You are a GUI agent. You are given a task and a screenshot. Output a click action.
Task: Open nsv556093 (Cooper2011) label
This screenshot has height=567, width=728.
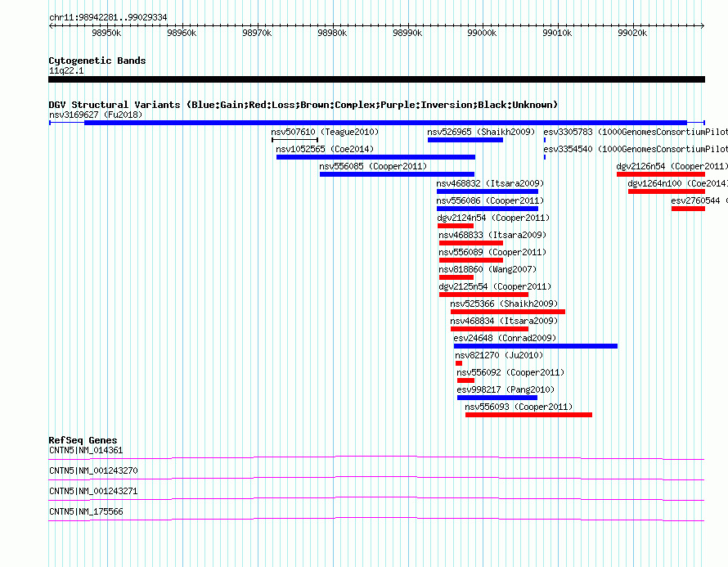[519, 407]
